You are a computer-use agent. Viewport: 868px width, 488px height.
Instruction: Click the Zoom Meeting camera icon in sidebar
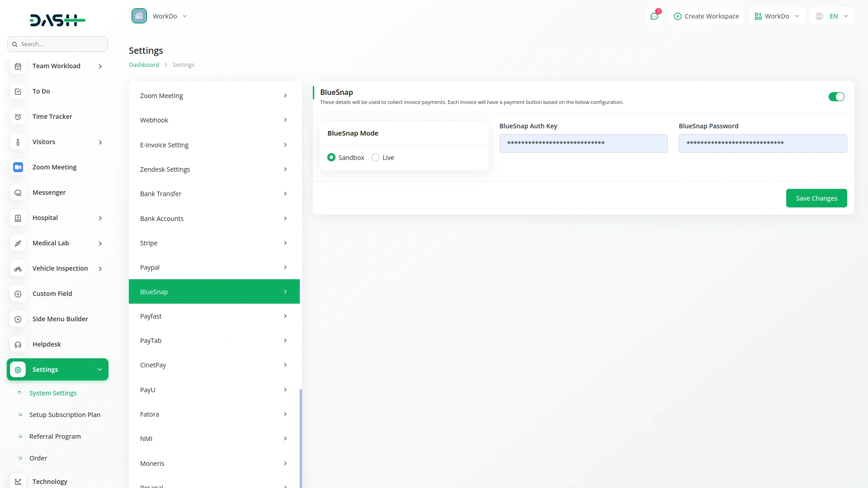18,167
